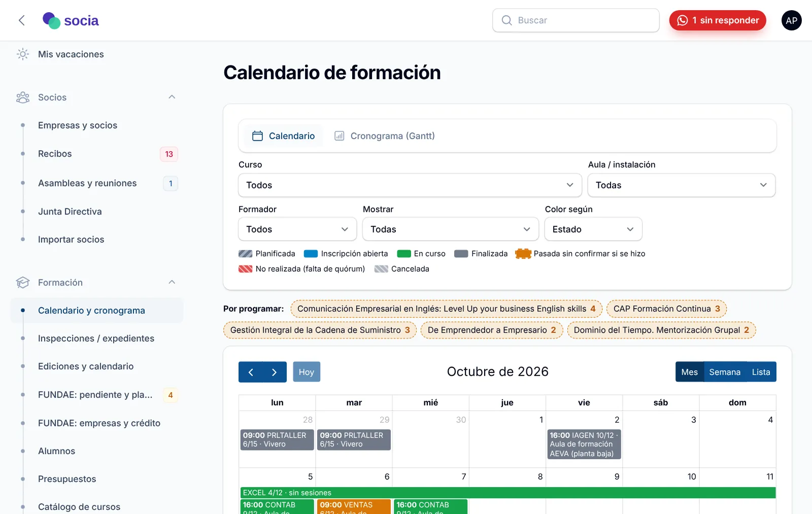Click the Formación graduation cap icon

23,282
